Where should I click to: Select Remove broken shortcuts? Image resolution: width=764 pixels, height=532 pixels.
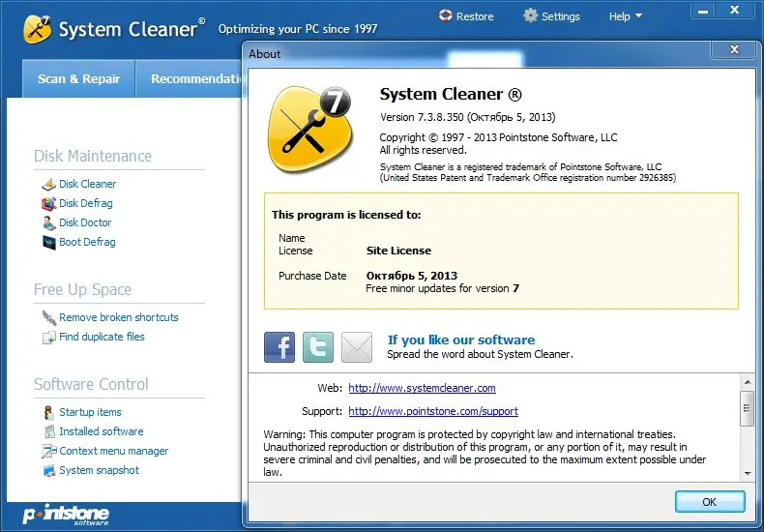[119, 317]
